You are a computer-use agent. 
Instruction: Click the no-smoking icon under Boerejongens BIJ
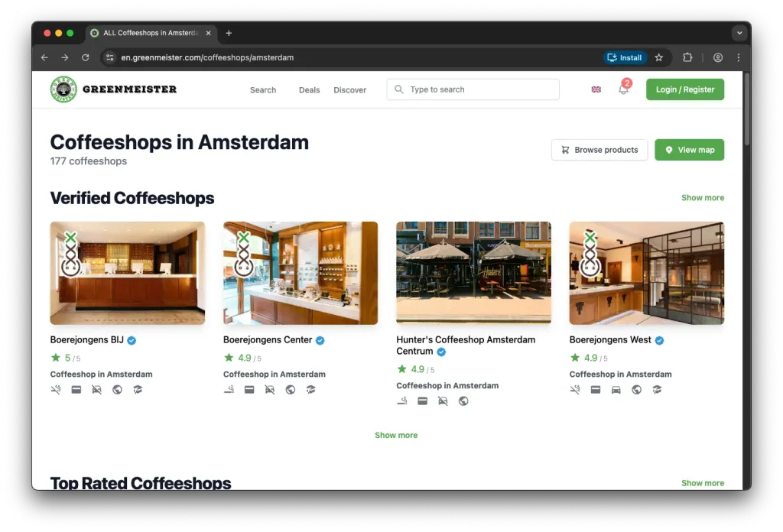click(x=55, y=389)
